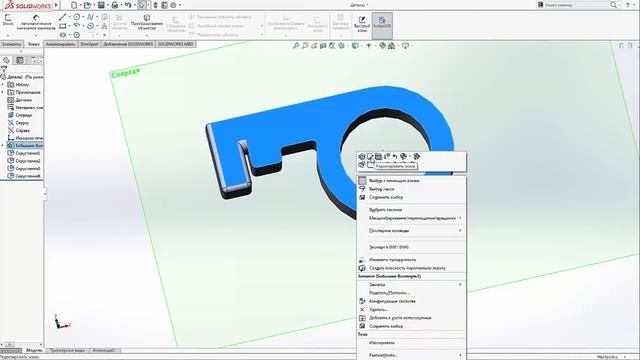Open the New document dropdown arrow

[x=80, y=5]
